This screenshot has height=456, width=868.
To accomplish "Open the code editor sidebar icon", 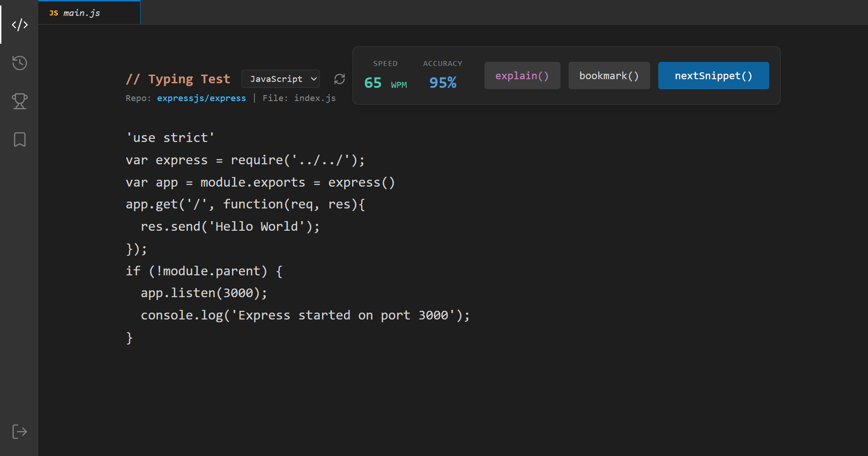I will click(20, 25).
